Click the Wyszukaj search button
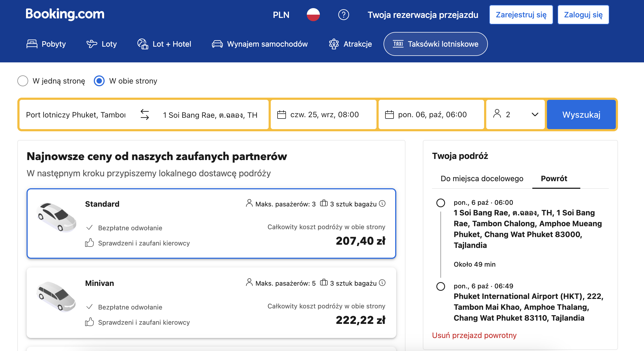Viewport: 644px width, 351px height. (581, 114)
